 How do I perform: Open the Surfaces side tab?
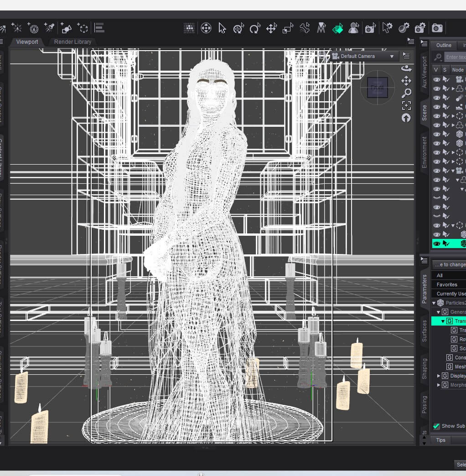click(425, 331)
